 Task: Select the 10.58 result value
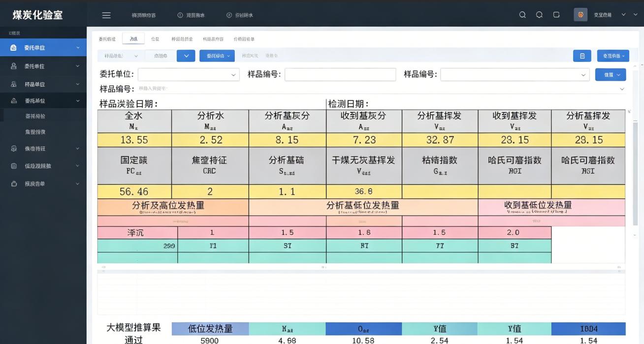click(364, 340)
